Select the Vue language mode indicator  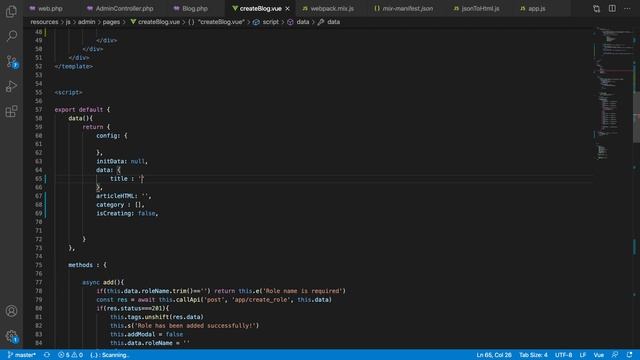point(599,355)
